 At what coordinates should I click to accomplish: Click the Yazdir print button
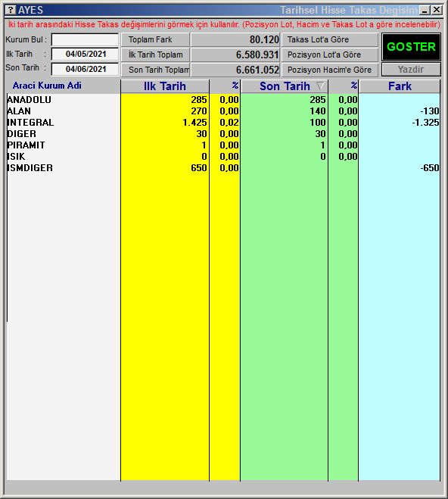(411, 70)
